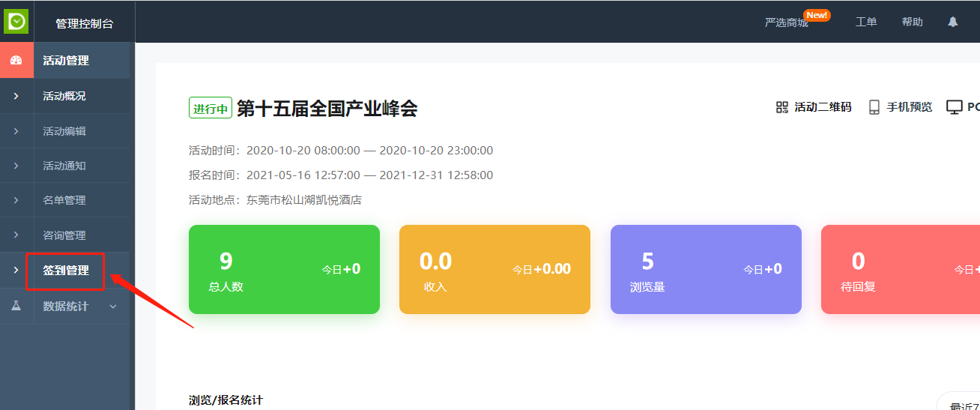Viewport: 980px width, 410px height.
Task: Click the flask icon beside 数据统计
Action: pos(16,306)
